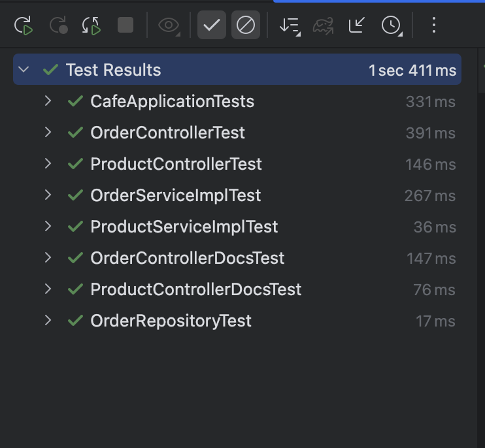Expand the OrderControllerTest node

48,133
